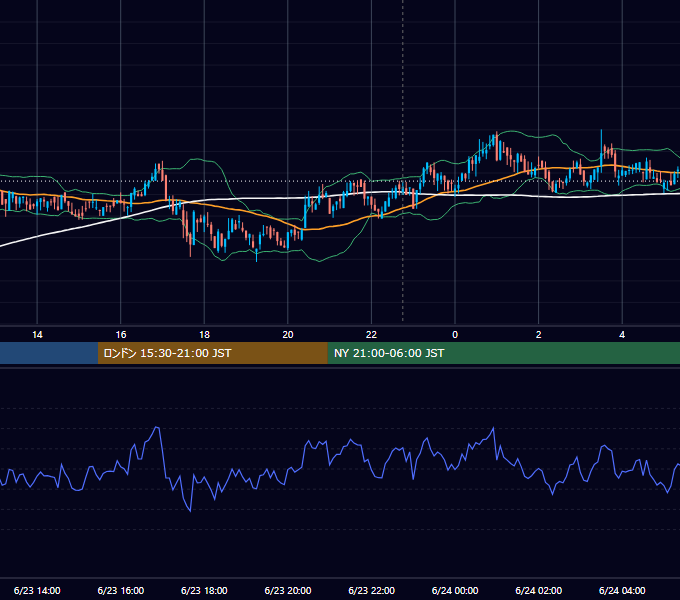Click the 2 hour label on price axis
The height and width of the screenshot is (600, 680).
(x=538, y=335)
